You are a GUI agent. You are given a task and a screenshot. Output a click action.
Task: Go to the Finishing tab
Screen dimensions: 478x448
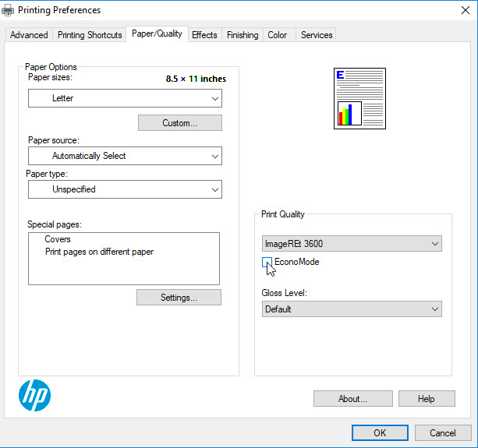243,35
